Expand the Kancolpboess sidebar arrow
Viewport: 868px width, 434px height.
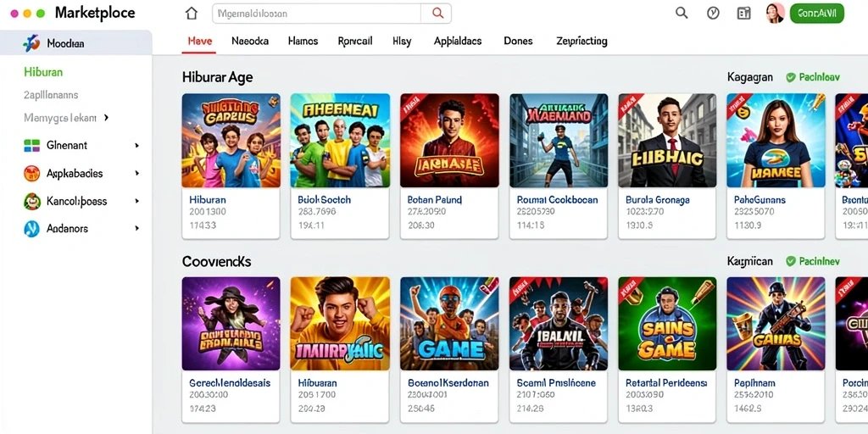tap(136, 201)
